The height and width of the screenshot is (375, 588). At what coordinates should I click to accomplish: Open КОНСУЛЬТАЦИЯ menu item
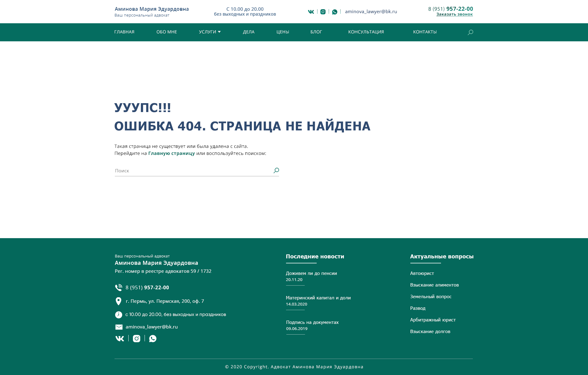366,32
